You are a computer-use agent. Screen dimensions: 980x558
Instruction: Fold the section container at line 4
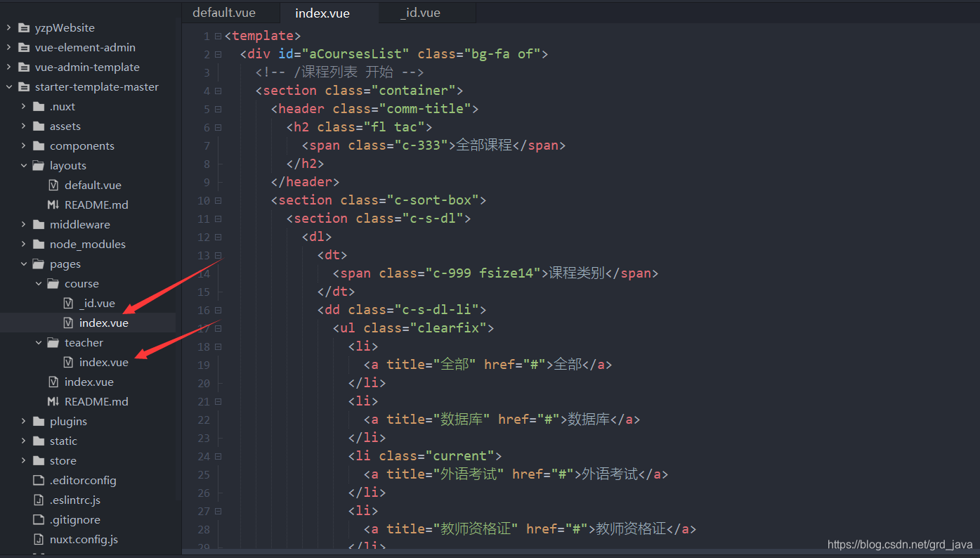pyautogui.click(x=218, y=91)
